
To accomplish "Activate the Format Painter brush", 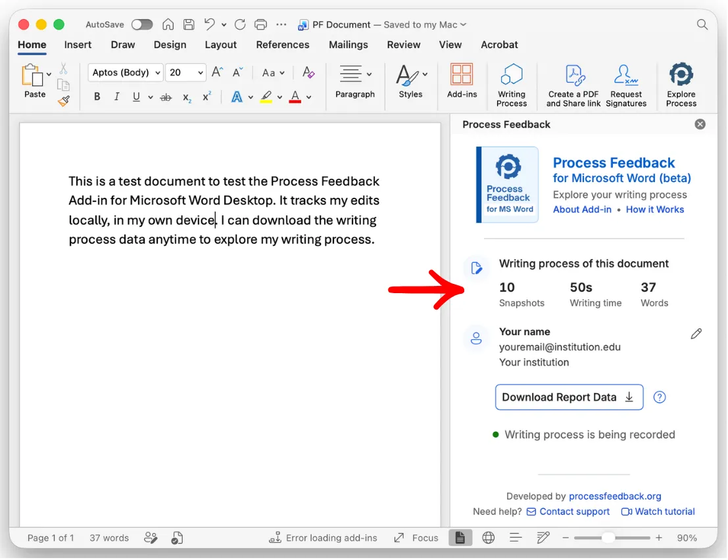I will coord(64,101).
